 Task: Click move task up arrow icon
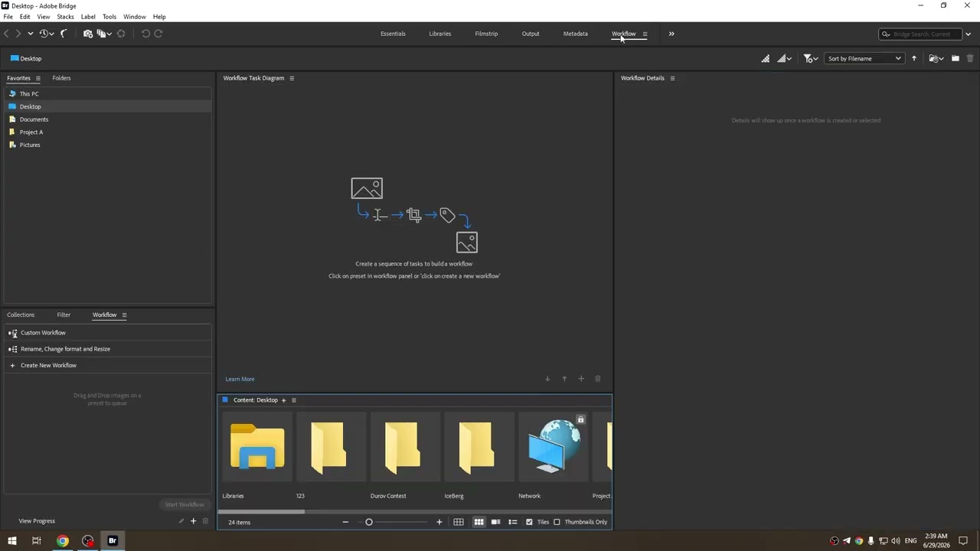coord(564,379)
